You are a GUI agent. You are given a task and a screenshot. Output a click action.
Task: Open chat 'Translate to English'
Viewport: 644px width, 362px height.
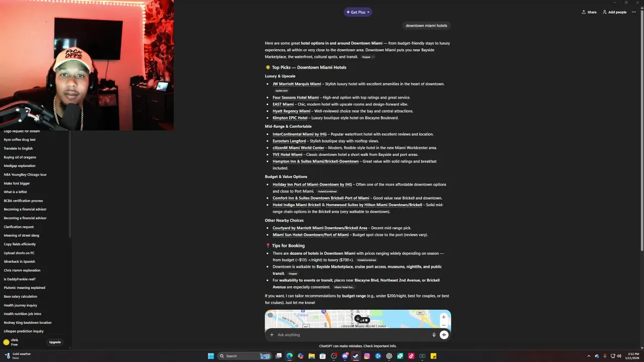pyautogui.click(x=18, y=148)
